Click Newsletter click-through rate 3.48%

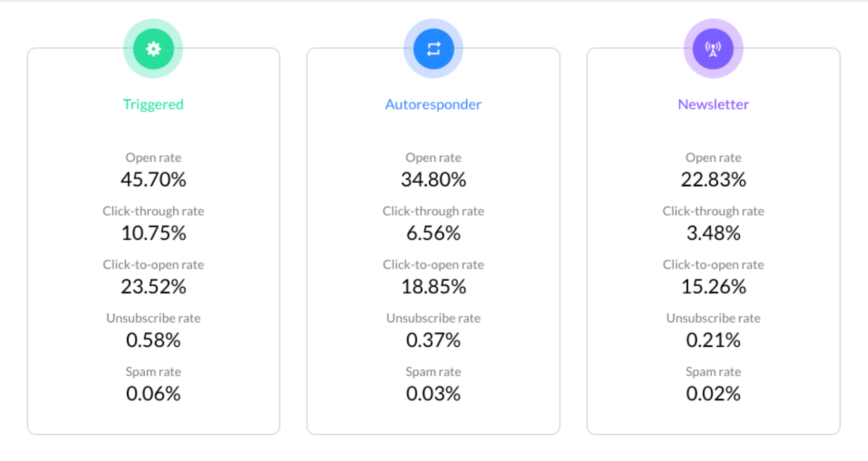tap(713, 234)
